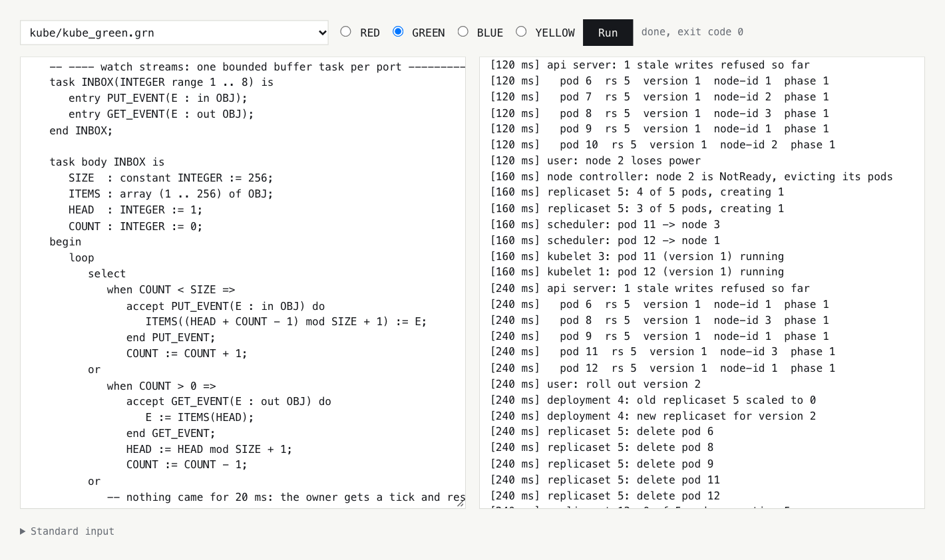Click output 'replicaset 5: 4 of 5 pods, creating 1'

tap(637, 192)
